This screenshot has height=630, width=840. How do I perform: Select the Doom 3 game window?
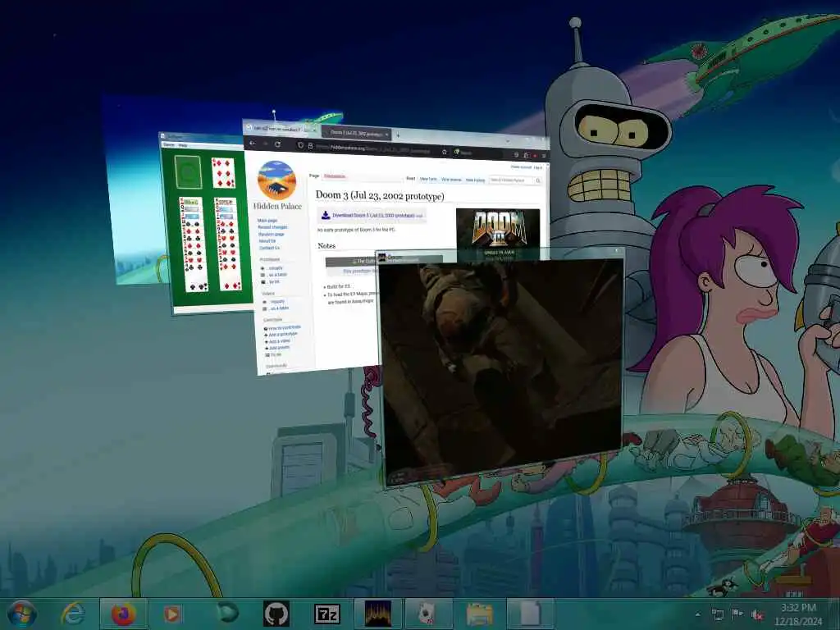pyautogui.click(x=501, y=367)
